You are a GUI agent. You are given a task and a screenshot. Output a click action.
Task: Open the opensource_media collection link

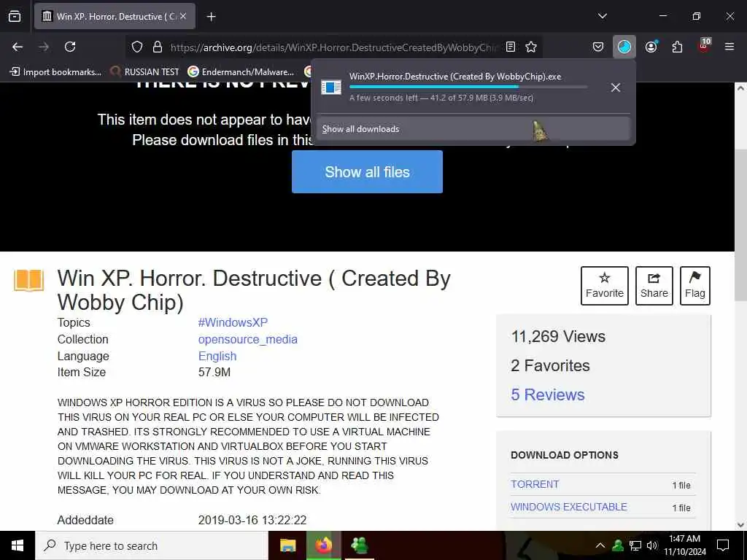248,340
